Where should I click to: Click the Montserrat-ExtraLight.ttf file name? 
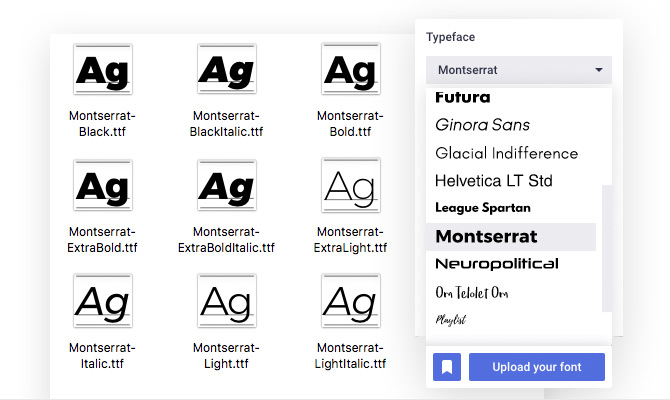pyautogui.click(x=350, y=239)
